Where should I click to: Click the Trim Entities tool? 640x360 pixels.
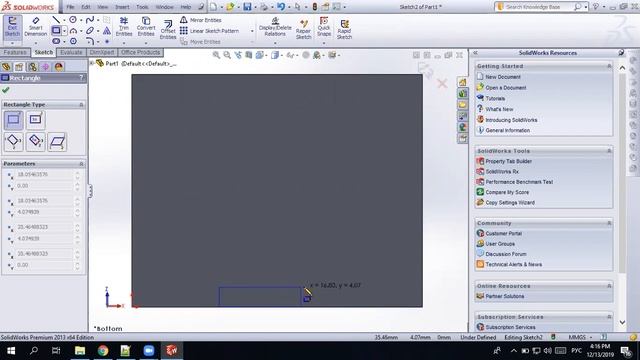(124, 27)
